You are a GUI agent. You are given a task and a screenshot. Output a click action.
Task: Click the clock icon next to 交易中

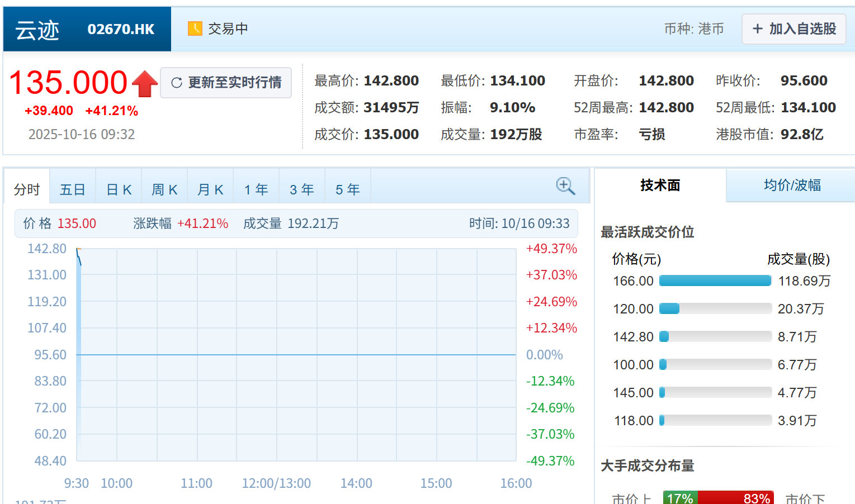(195, 28)
